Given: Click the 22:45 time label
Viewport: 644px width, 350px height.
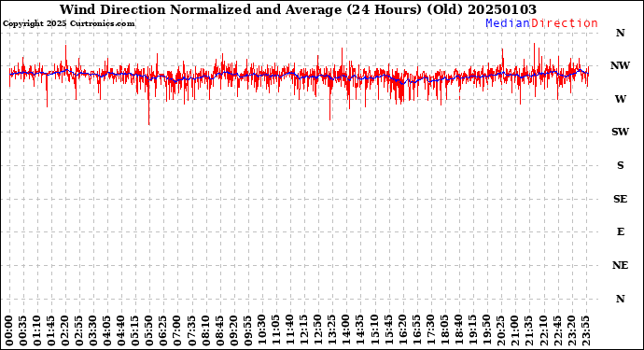Looking at the screenshot, I should [557, 330].
